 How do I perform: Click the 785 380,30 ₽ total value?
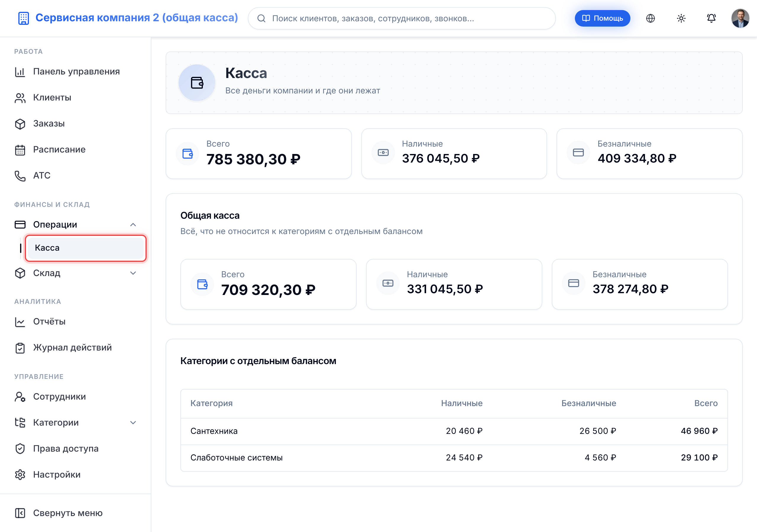pyautogui.click(x=253, y=160)
